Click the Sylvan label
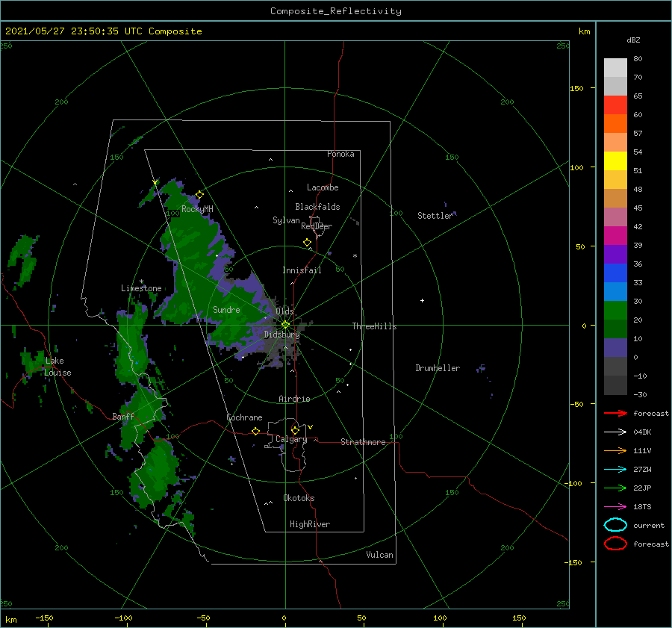The width and height of the screenshot is (672, 628). pyautogui.click(x=286, y=220)
